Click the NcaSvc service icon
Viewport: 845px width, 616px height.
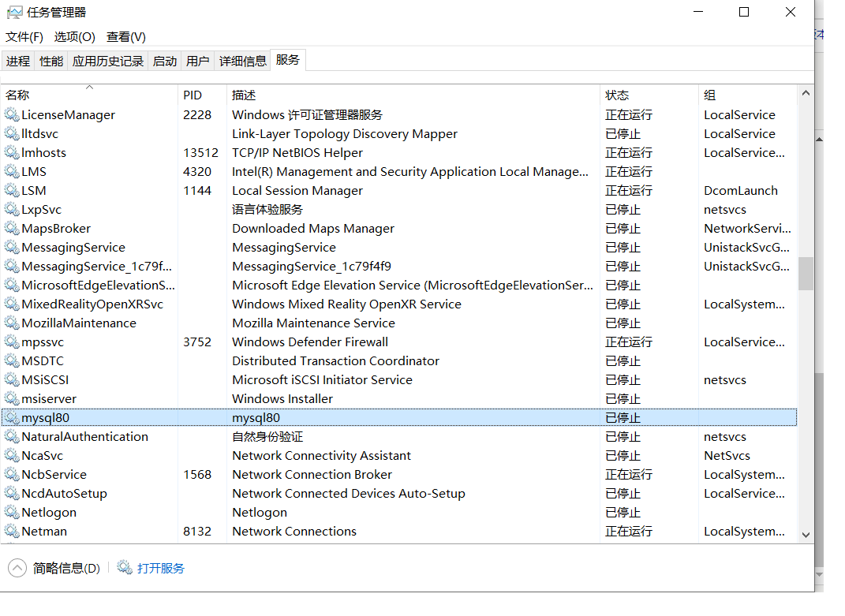(12, 455)
